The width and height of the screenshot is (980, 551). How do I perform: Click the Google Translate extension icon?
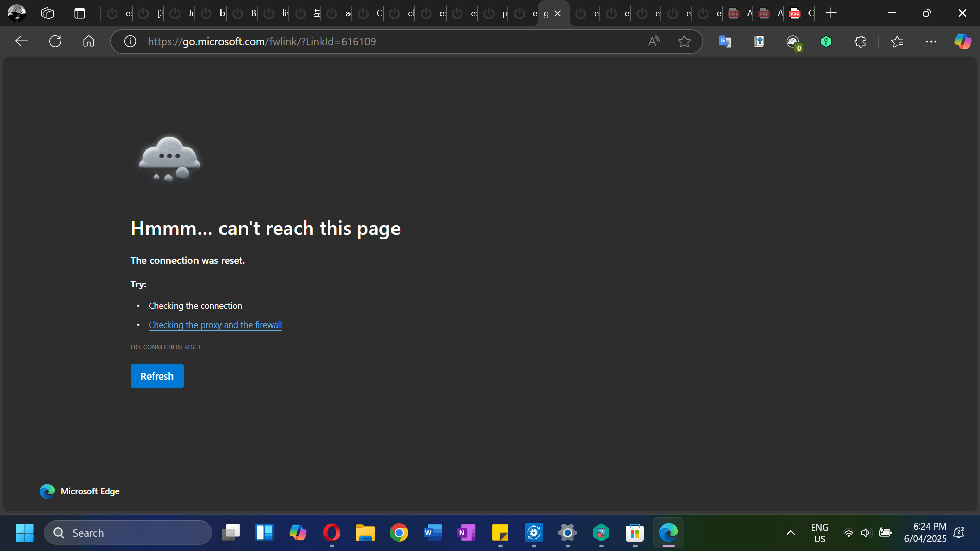(x=725, y=41)
